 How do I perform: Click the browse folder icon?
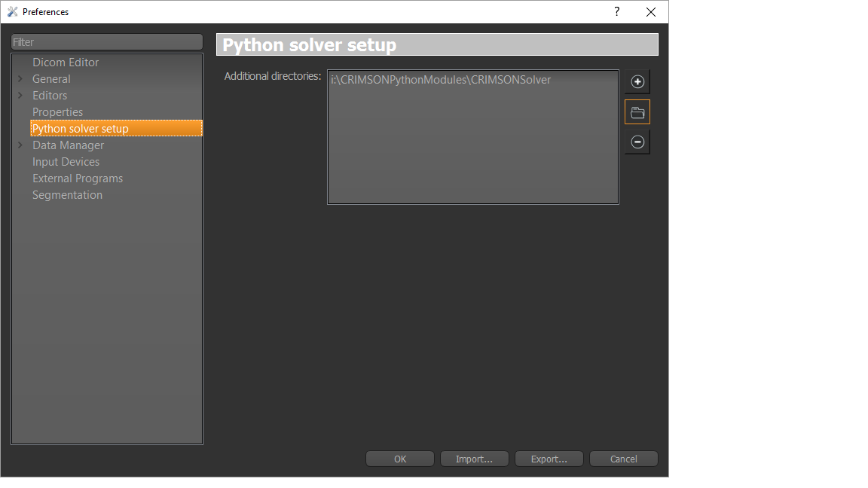point(637,112)
